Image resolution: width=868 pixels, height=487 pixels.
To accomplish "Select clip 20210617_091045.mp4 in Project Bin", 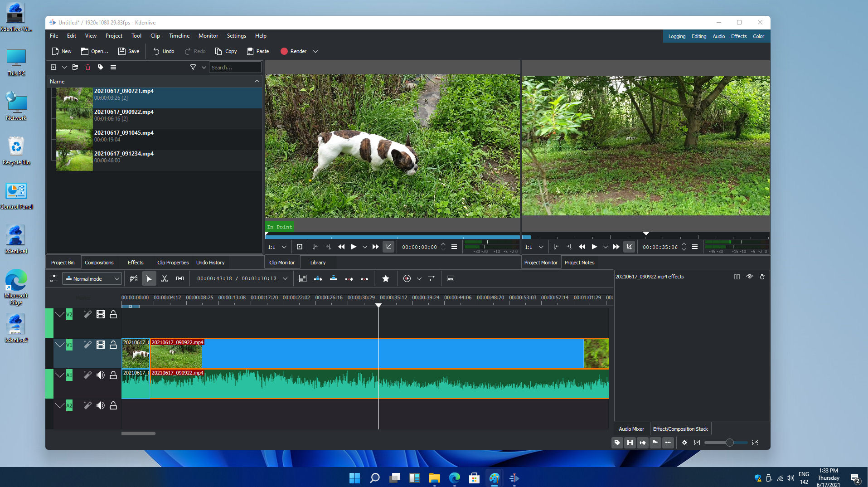I will pos(155,139).
